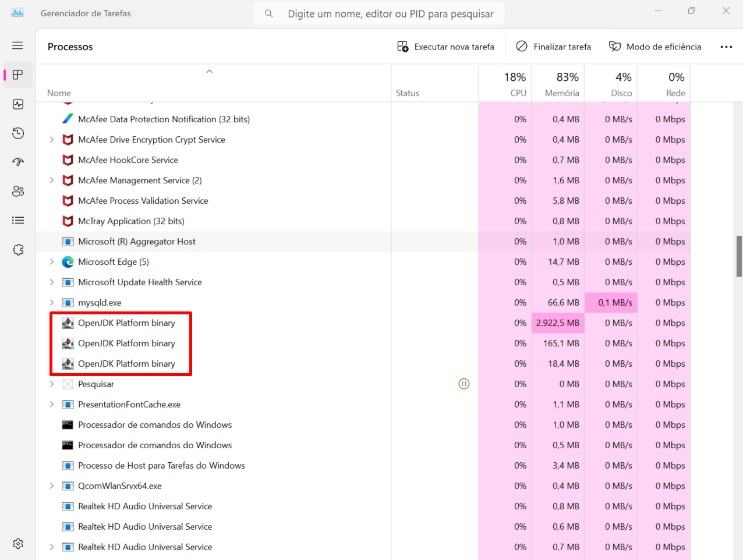Select the 3,4 MB memory cell

pyautogui.click(x=558, y=466)
